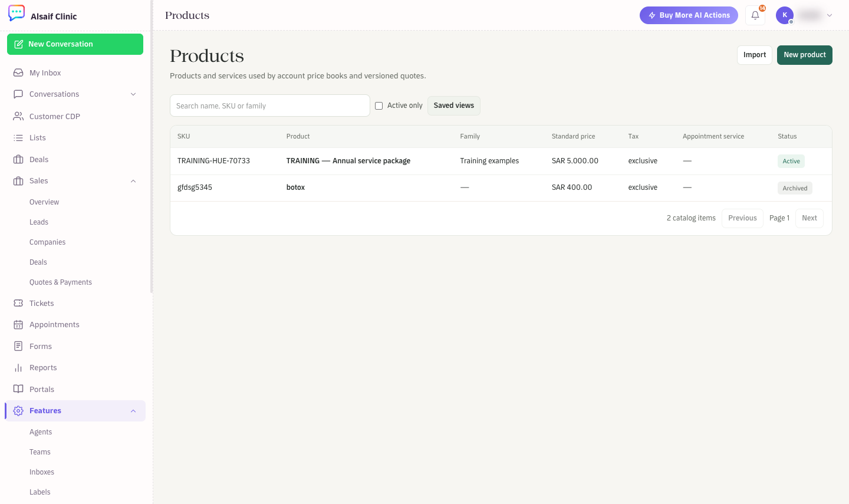The height and width of the screenshot is (504, 849).
Task: Click the 2 catalog items count
Action: (691, 218)
